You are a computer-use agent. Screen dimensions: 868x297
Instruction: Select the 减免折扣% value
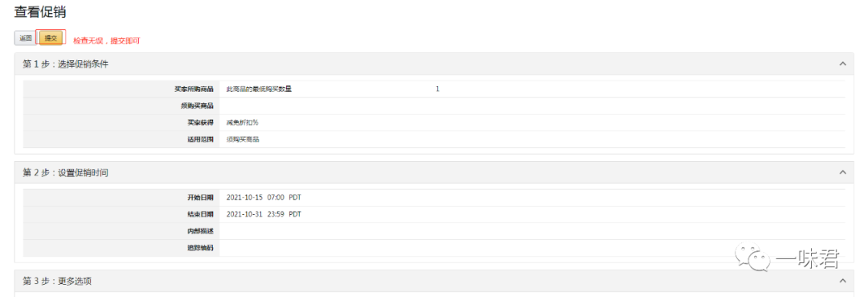243,122
